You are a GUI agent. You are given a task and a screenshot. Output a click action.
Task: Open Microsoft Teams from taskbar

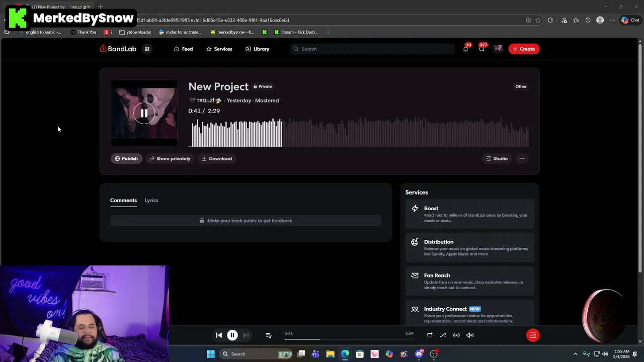click(315, 354)
